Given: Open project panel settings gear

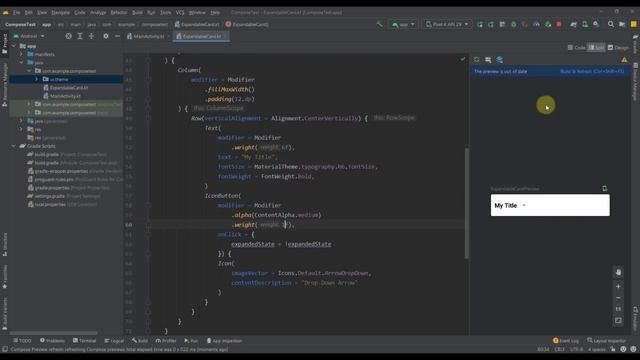Looking at the screenshot, I should pos(106,36).
